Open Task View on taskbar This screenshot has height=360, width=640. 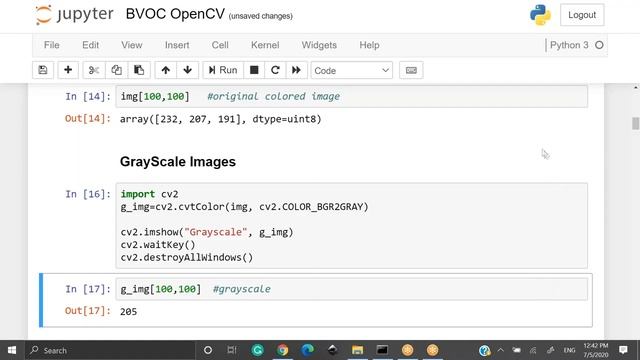[232, 350]
